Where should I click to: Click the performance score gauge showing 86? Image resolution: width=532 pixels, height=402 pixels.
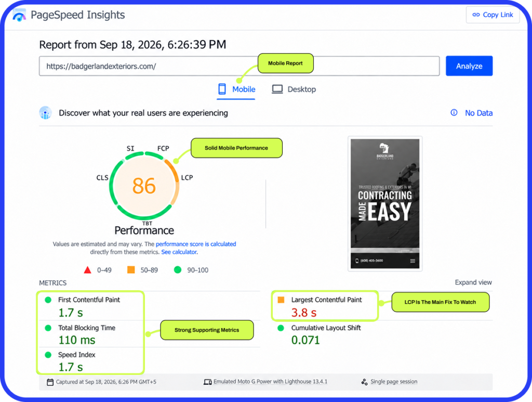coord(144,186)
